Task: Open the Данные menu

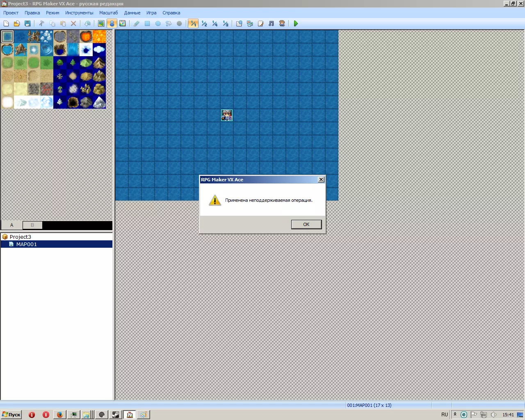Action: coord(132,13)
